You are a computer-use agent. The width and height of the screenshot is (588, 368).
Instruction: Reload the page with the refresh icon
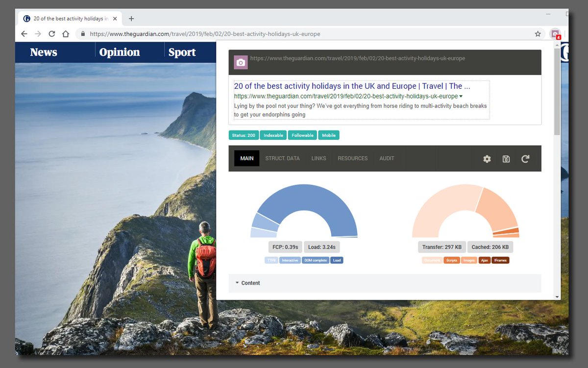point(52,34)
